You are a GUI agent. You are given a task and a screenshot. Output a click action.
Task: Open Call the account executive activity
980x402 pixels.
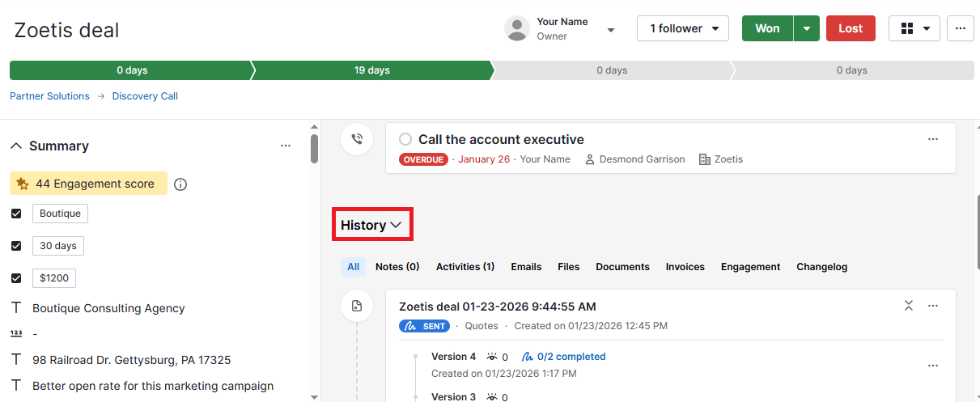pyautogui.click(x=501, y=139)
